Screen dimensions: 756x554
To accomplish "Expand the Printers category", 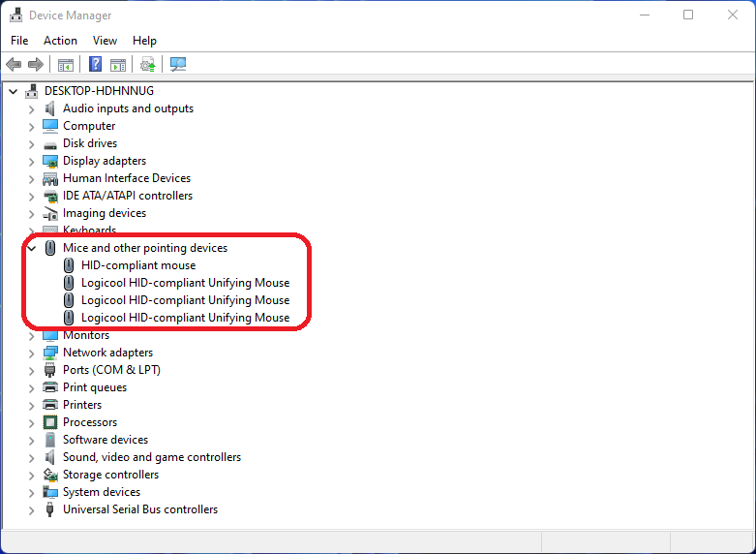I will pos(31,406).
